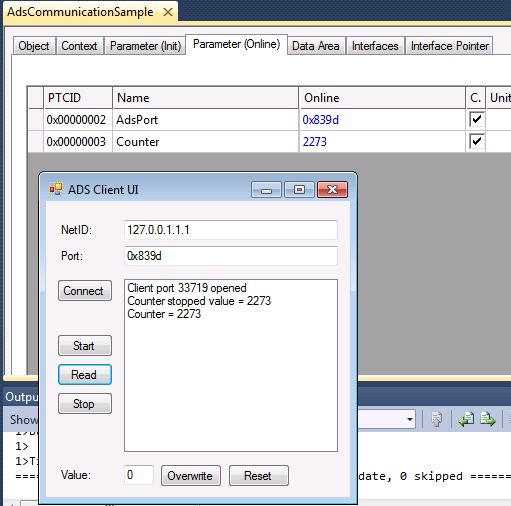
Task: Click the NetID input field
Action: click(x=231, y=230)
